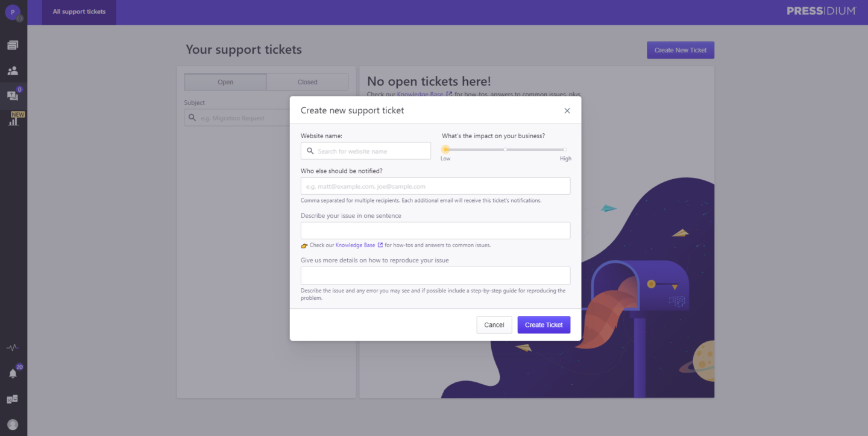Set business impact slider to High

[x=565, y=150]
